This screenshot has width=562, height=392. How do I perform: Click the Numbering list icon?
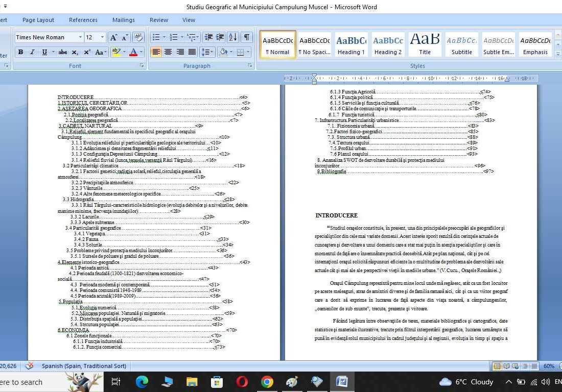point(174,37)
